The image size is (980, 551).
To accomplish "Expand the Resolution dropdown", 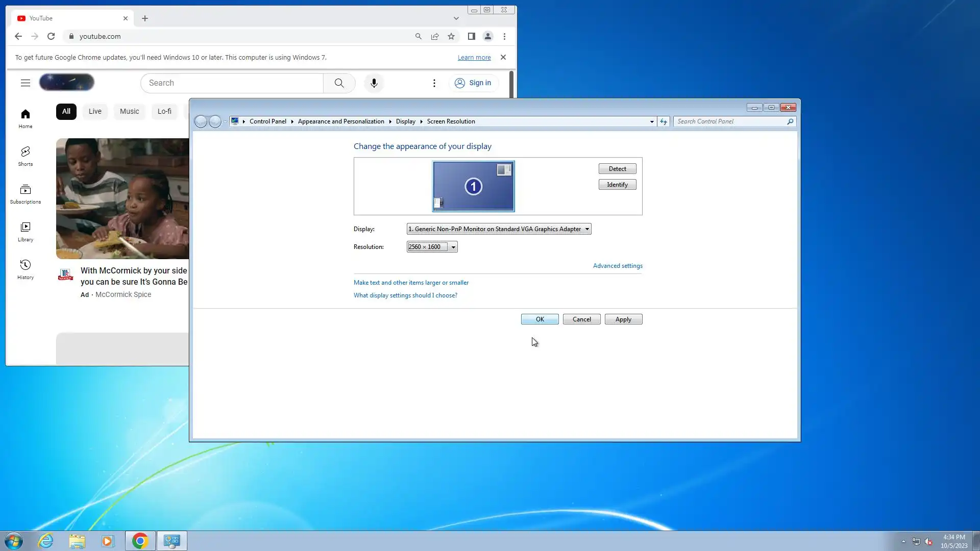I will point(453,247).
